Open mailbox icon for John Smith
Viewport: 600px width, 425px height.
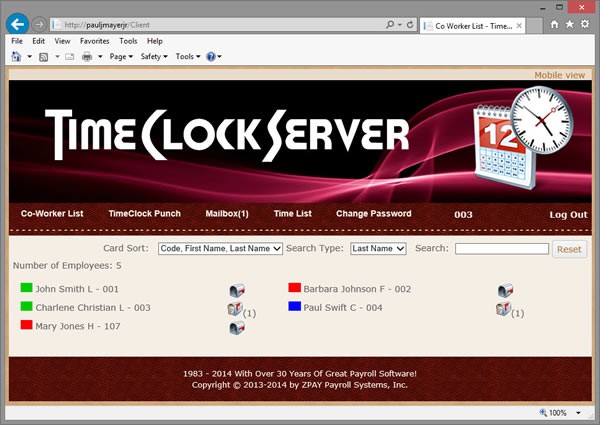237,290
